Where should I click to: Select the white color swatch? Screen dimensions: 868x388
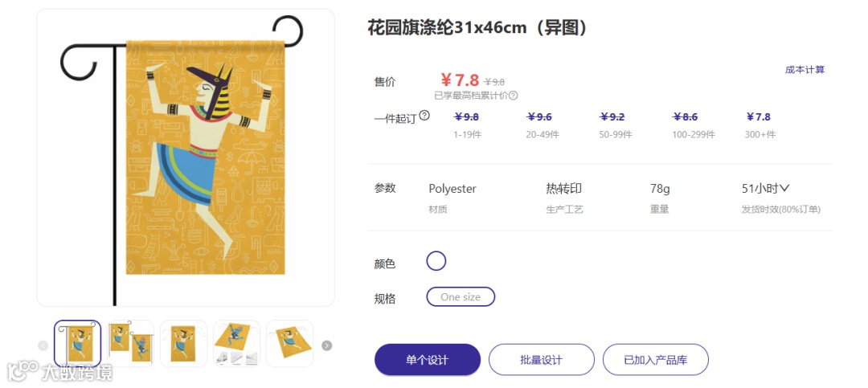tap(436, 261)
